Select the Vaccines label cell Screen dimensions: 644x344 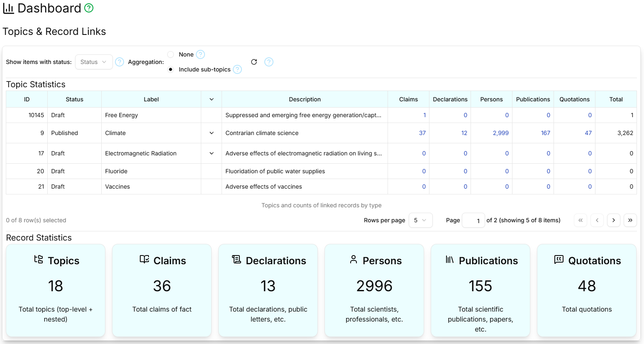151,187
